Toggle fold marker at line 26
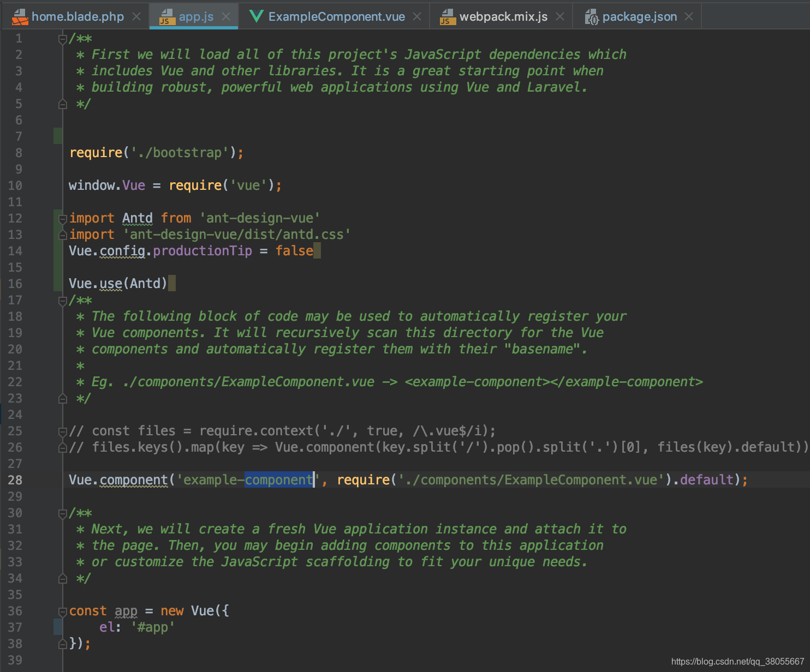 point(62,448)
